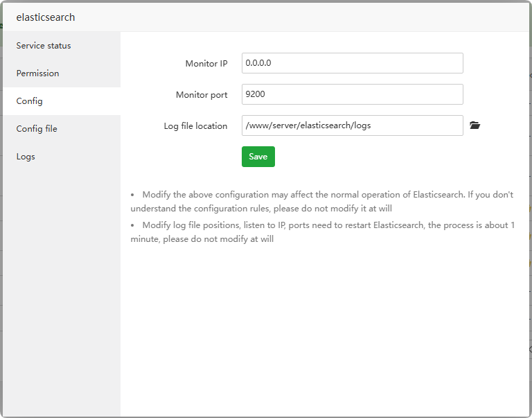This screenshot has width=532, height=418.
Task: Select the Config tab
Action: (30, 101)
